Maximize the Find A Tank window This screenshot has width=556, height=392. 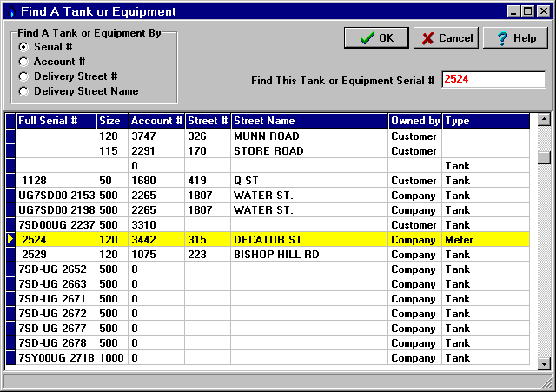(526, 12)
